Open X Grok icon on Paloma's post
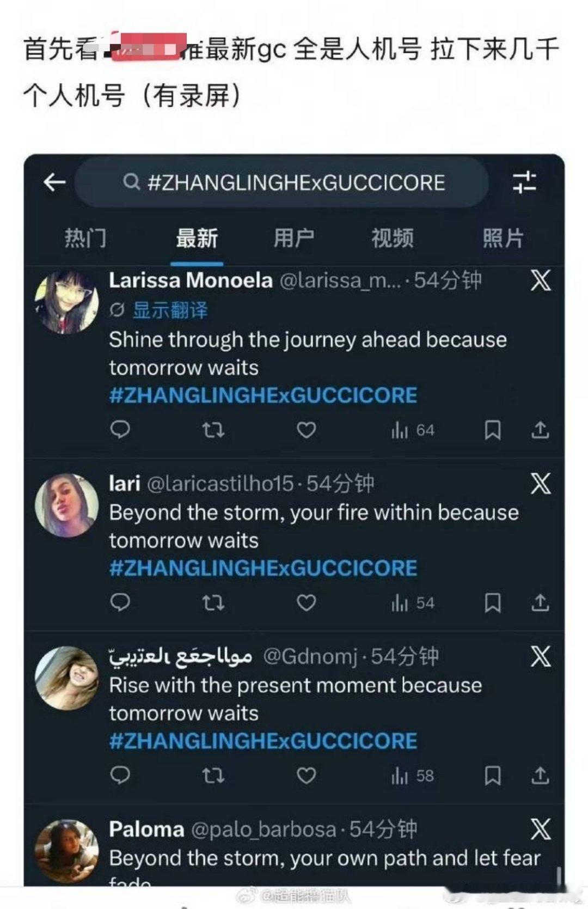The width and height of the screenshot is (588, 909). 541,829
